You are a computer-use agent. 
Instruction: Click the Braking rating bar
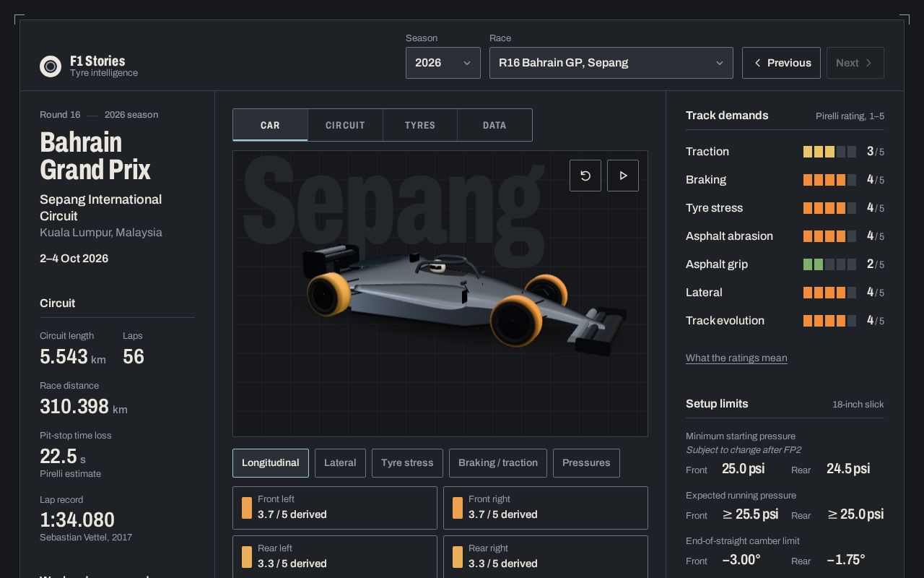pyautogui.click(x=829, y=180)
